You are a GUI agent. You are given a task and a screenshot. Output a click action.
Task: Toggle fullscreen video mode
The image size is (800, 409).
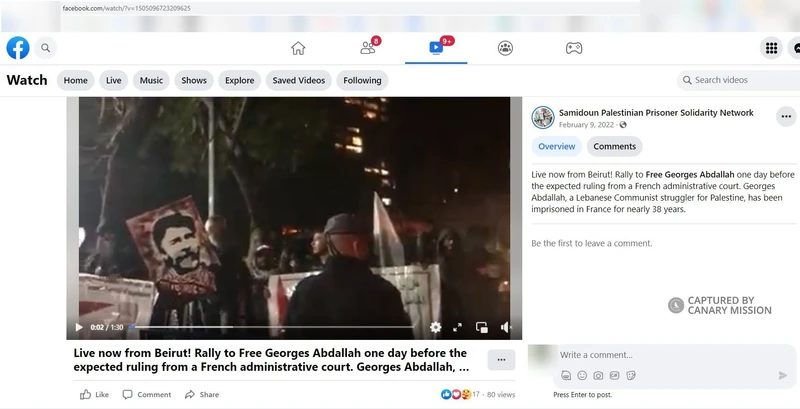458,327
